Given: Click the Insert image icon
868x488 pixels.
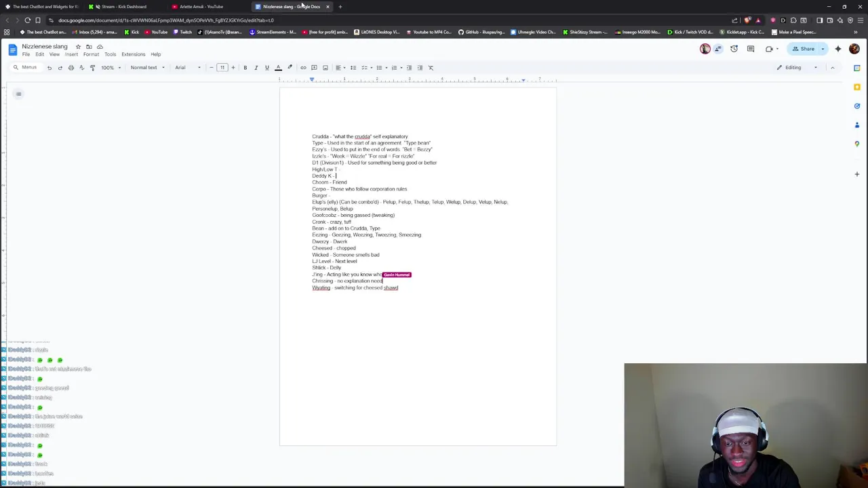Looking at the screenshot, I should 325,68.
